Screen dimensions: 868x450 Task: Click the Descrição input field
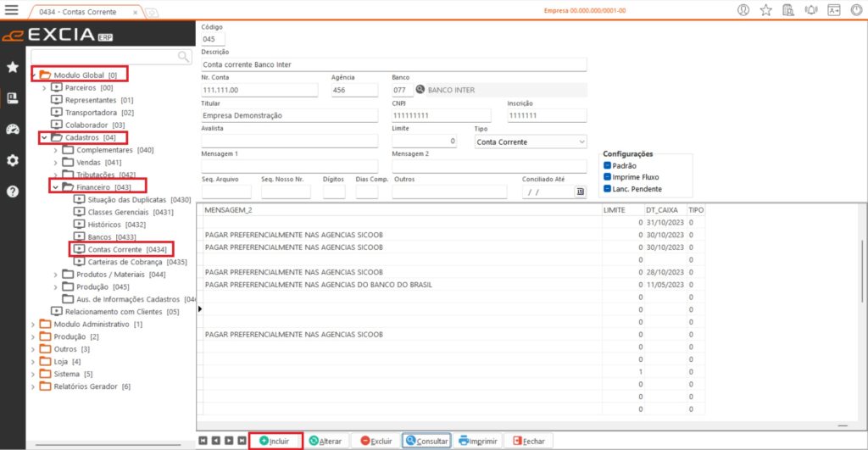[x=394, y=64]
